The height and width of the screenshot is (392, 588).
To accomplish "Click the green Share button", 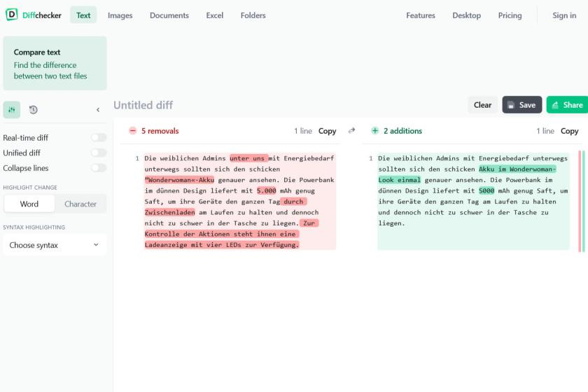I will pyautogui.click(x=568, y=105).
